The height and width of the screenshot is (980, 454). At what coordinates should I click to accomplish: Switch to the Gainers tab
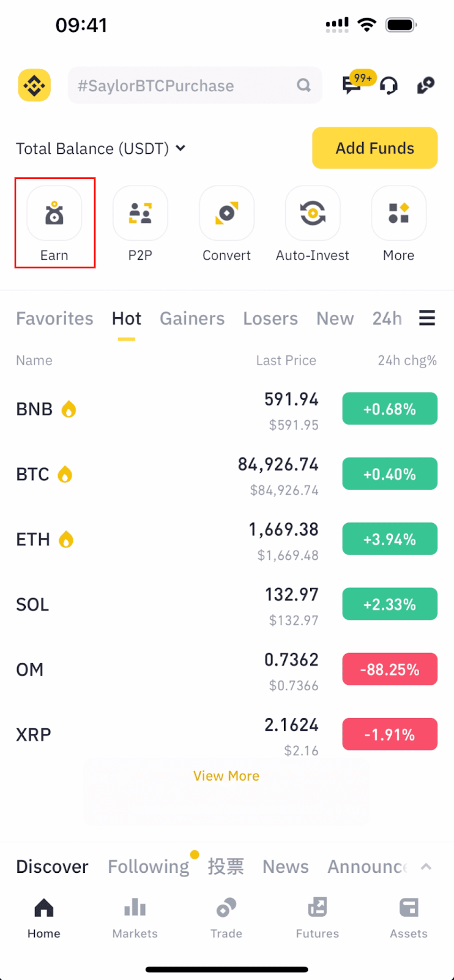click(192, 318)
